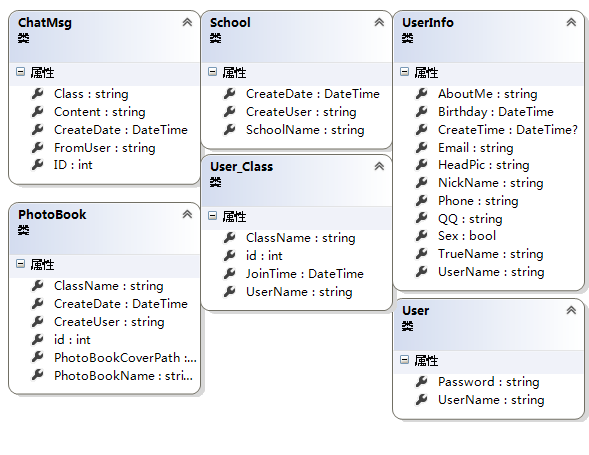
Task: Select the PhotoBookName property row
Action: (104, 375)
